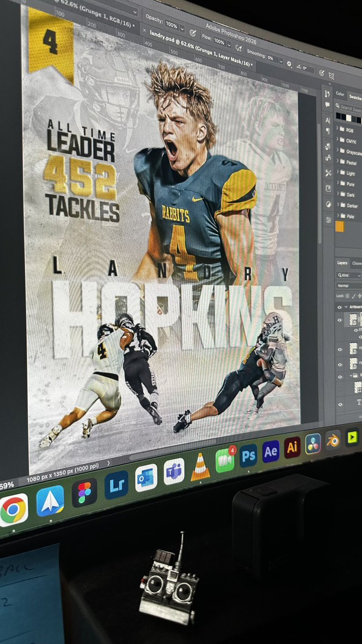Select the Dark swatch folder row
The image size is (362, 644).
point(349,194)
